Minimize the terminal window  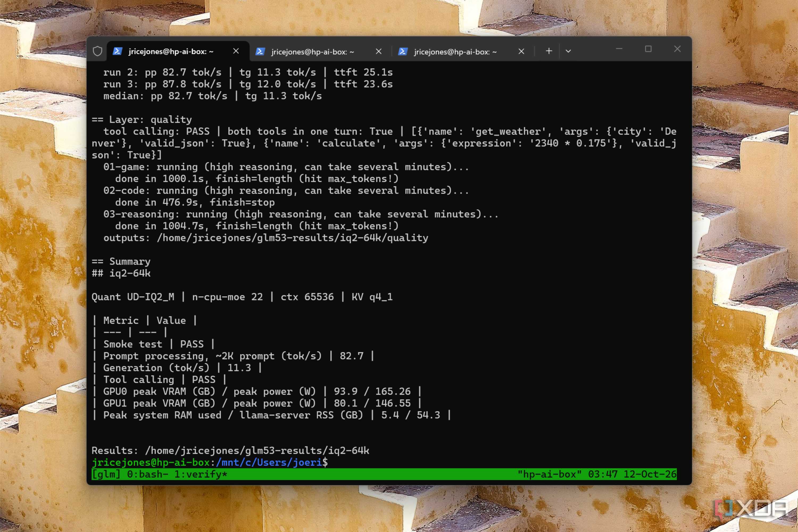(x=619, y=49)
